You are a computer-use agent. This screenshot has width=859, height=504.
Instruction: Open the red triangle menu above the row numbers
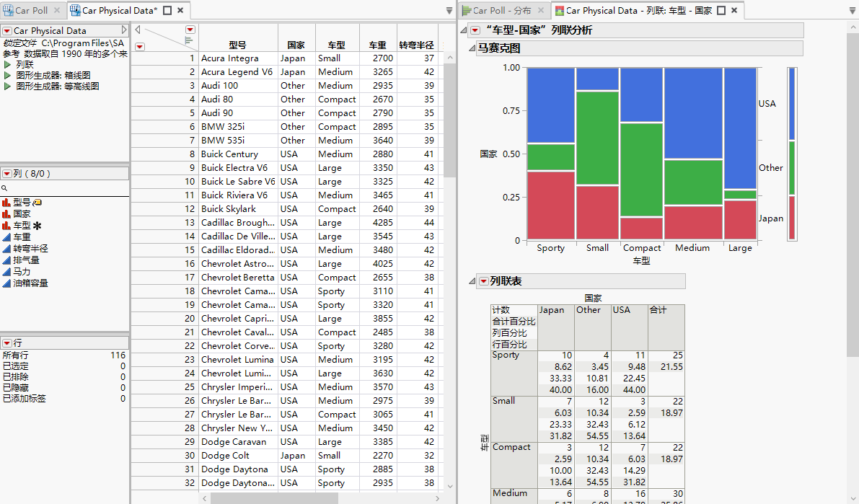[140, 46]
